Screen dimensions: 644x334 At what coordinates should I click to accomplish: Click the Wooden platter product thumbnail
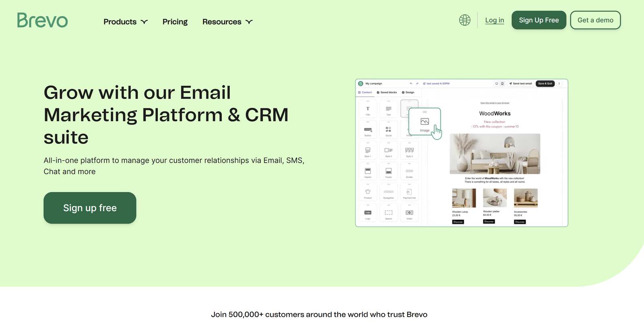[x=495, y=198]
